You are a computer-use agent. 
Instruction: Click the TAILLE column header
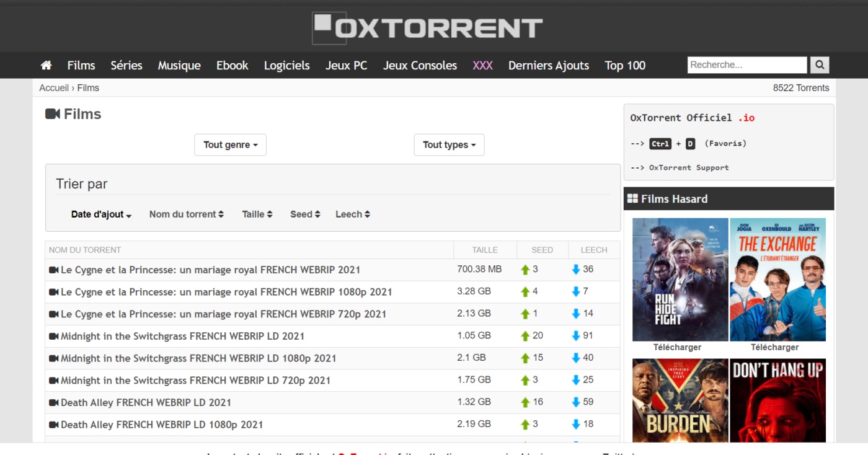point(485,250)
